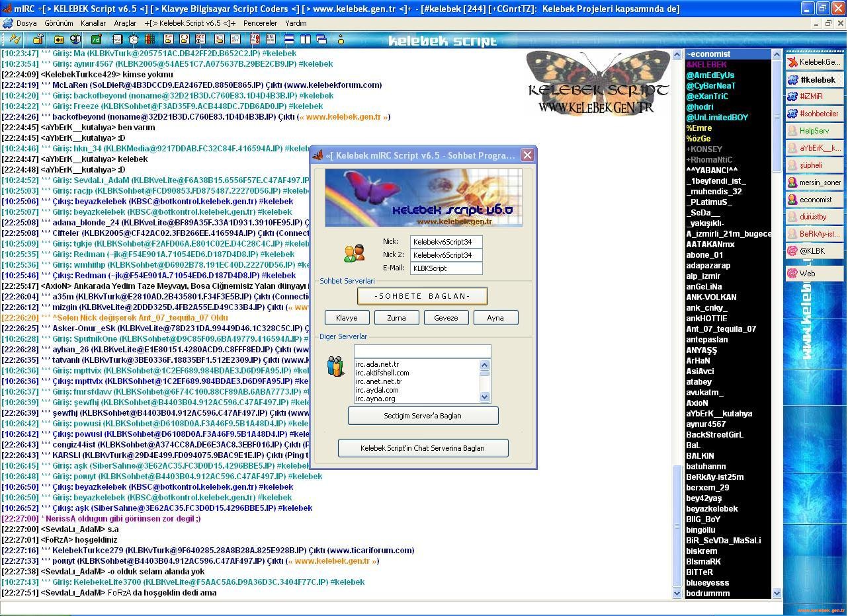This screenshot has height=616, width=848.
Task: Click the server name field above server list
Action: click(423, 352)
